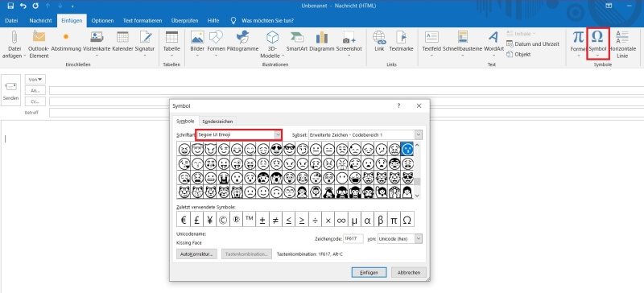Click the Abbrechen button

409,272
